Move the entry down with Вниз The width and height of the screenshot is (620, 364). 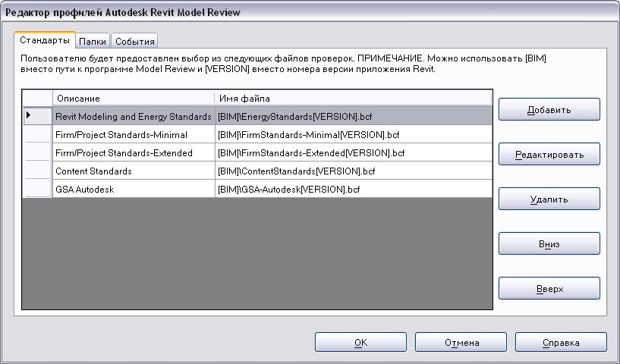tap(549, 243)
